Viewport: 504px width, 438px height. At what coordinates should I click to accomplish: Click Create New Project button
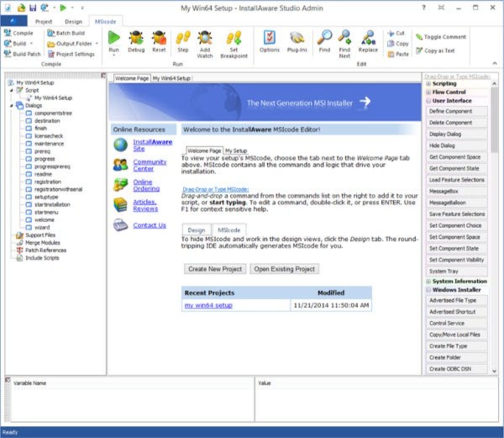pos(215,269)
